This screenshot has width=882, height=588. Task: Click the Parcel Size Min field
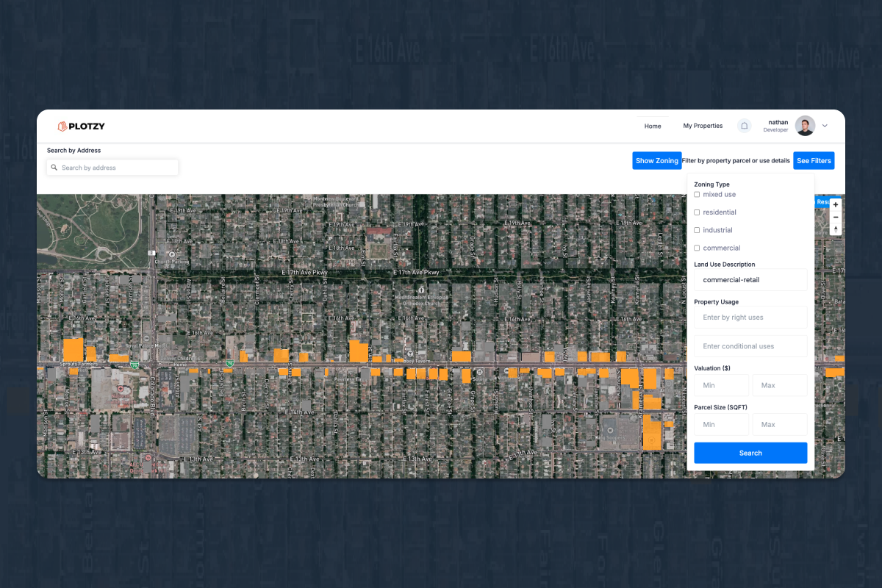tap(721, 424)
